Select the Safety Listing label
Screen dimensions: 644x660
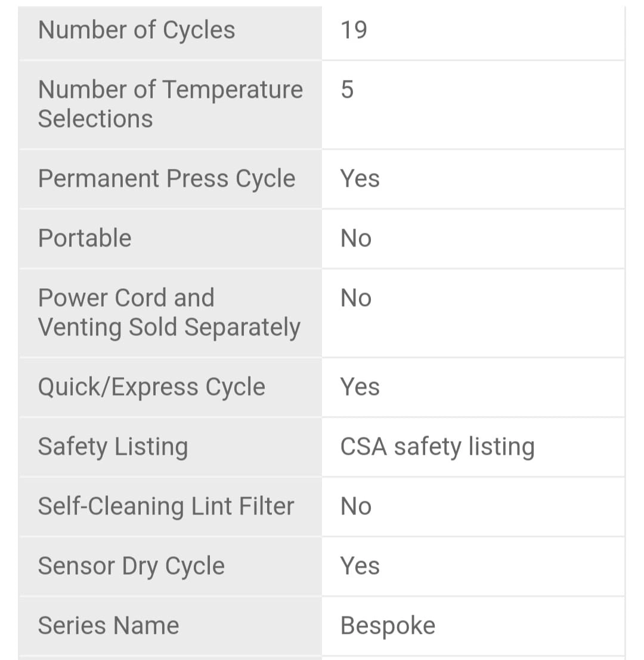[113, 447]
